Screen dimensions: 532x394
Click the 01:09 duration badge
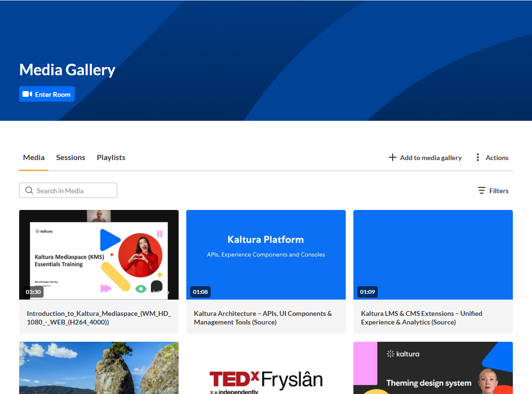(x=367, y=292)
